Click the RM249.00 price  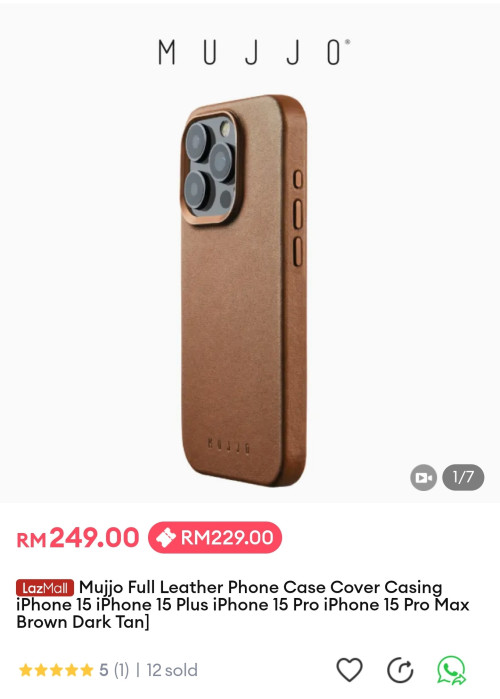tap(78, 538)
